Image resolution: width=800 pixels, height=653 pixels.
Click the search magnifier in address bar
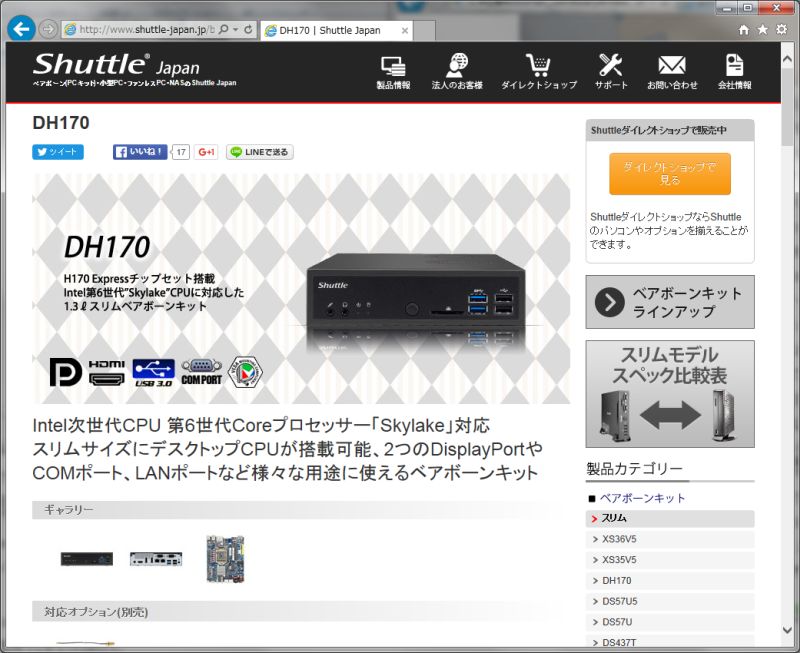tap(223, 30)
